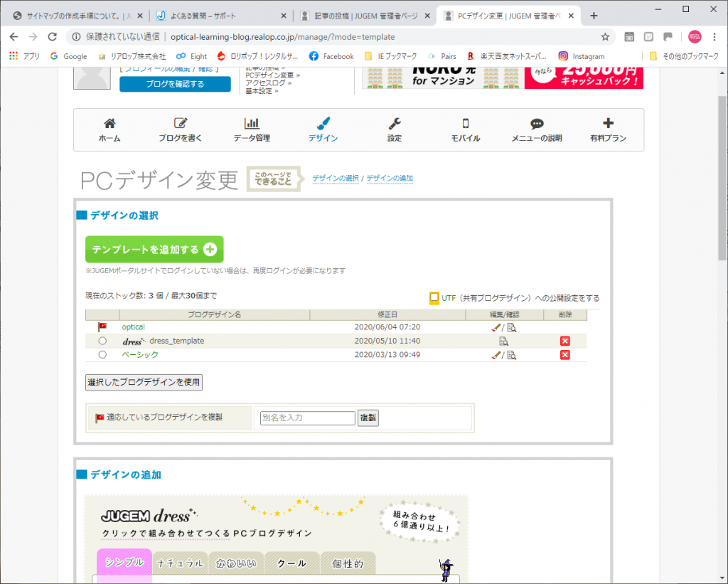This screenshot has height=584, width=728.
Task: Open the optical design link
Action: point(133,327)
